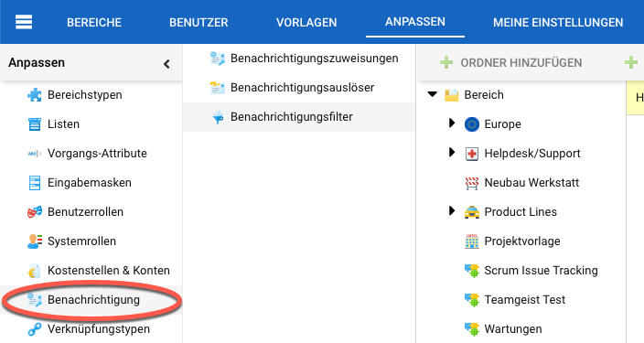The width and height of the screenshot is (644, 343).
Task: Collapse the Anpassen sidebar panel
Action: [x=166, y=64]
